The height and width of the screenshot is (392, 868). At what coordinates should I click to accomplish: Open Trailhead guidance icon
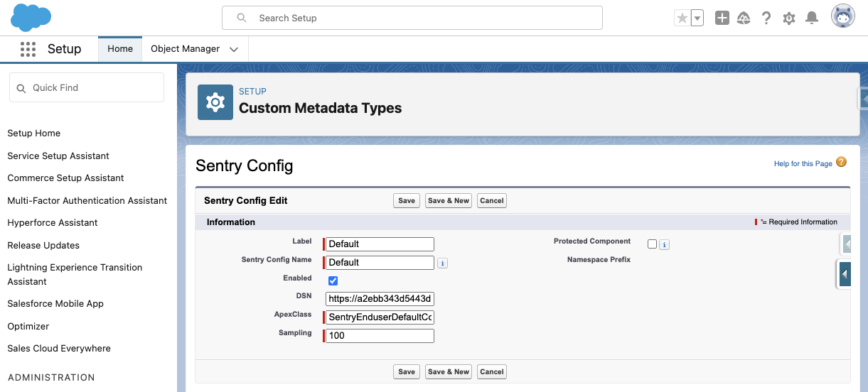744,18
